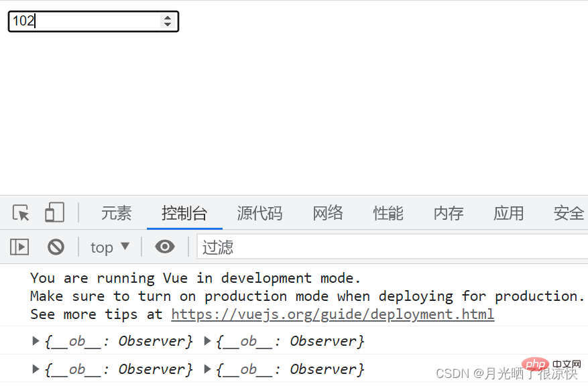Select the inspect element picker icon
This screenshot has height=386, width=588.
[21, 213]
